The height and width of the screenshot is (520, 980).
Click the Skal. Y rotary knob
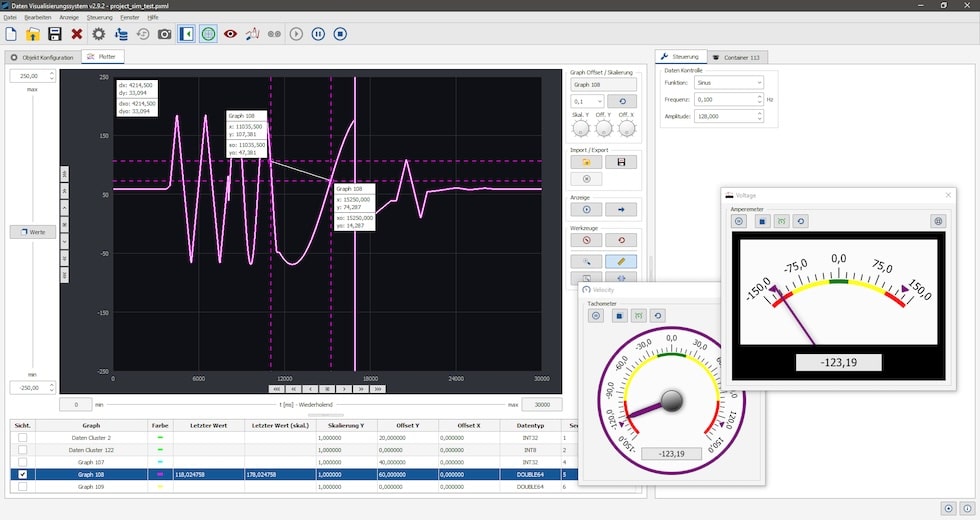click(579, 127)
